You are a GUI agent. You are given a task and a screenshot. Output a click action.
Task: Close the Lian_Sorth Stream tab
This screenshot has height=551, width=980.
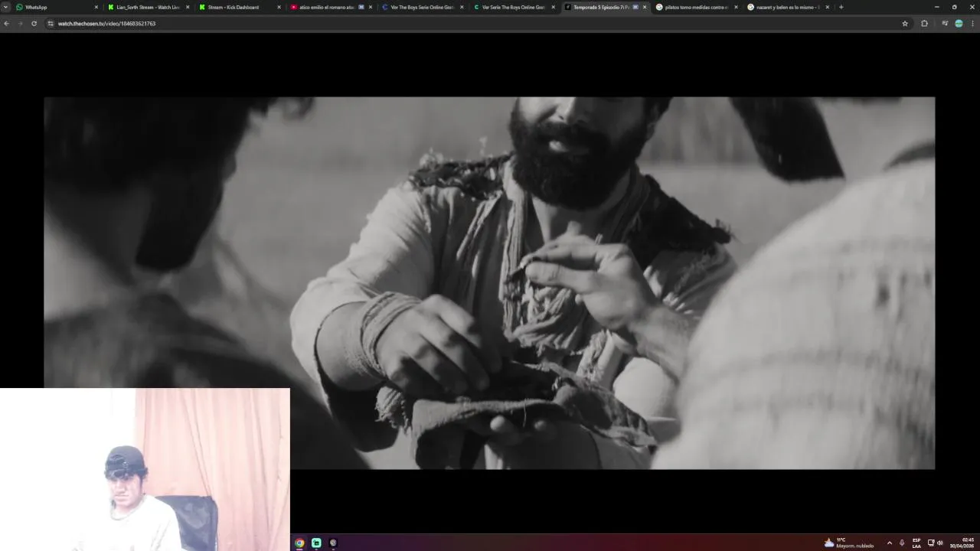(188, 7)
